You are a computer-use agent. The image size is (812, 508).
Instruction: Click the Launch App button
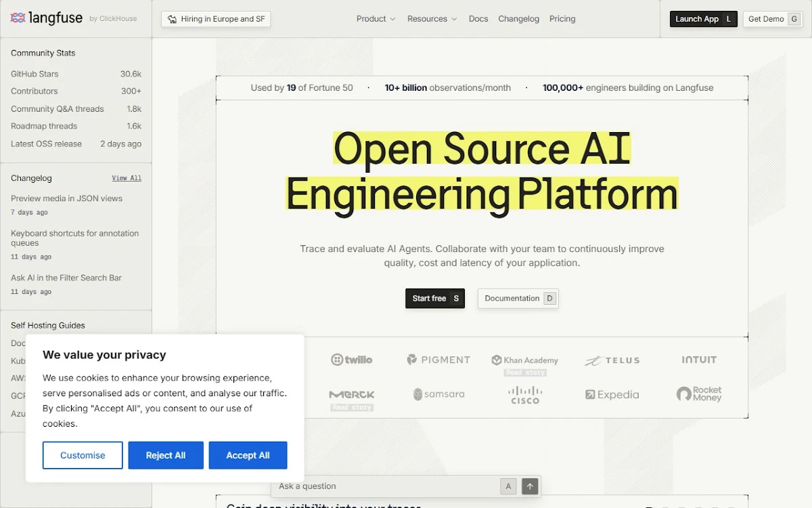coord(704,19)
